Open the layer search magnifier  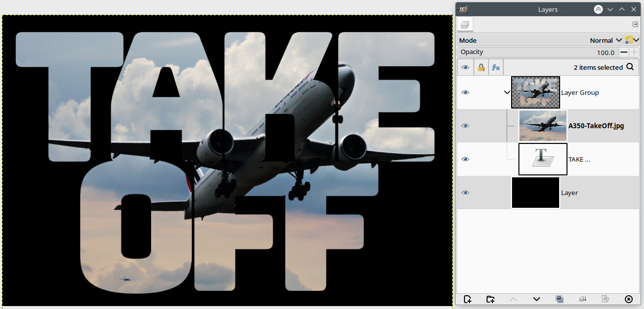pyautogui.click(x=630, y=67)
